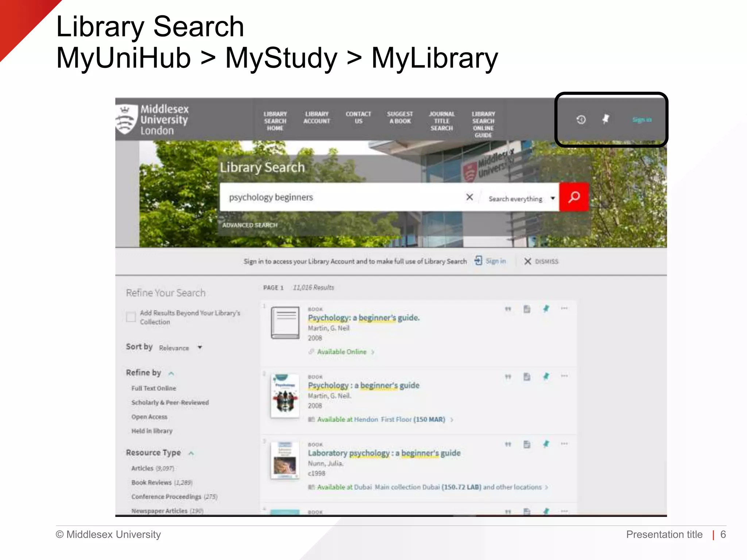Cite the Hendon 'Psychology : a beginner's guide'
The image size is (747, 560).
(x=508, y=377)
